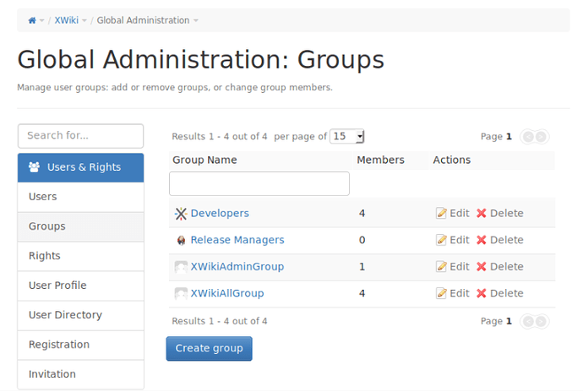This screenshot has height=392, width=583.
Task: Click Global Administration breadcrumb text
Action: coord(143,20)
